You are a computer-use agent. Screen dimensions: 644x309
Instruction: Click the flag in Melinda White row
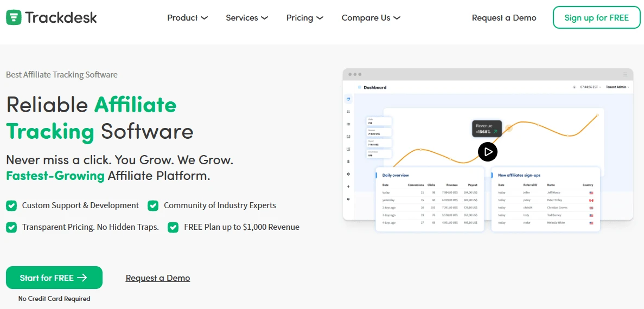tap(591, 223)
